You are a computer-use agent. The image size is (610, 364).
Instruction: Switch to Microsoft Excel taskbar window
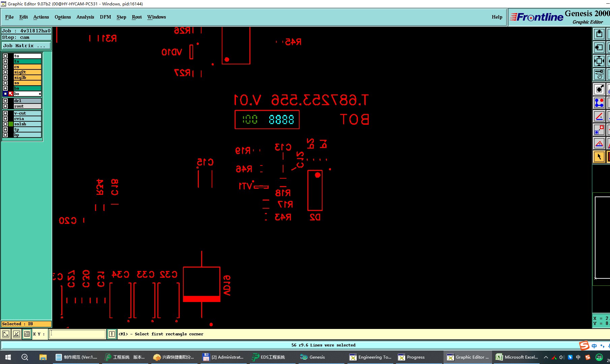(517, 357)
